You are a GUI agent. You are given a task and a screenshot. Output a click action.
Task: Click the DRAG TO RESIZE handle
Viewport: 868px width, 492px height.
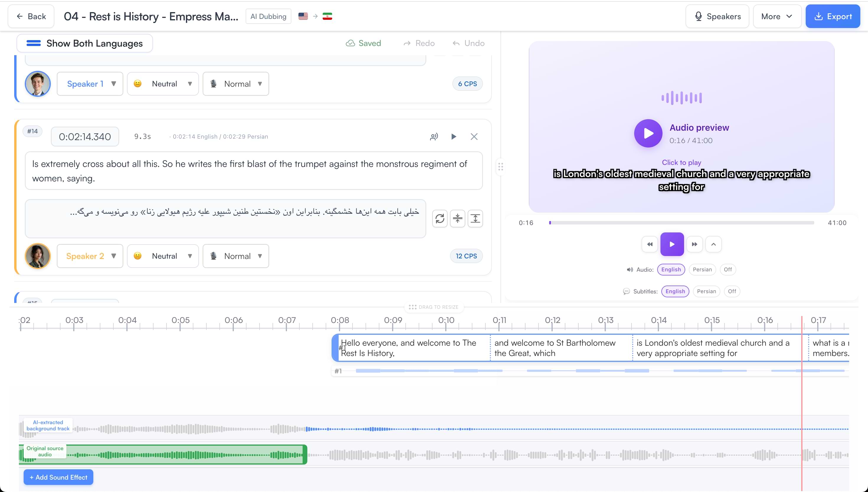coord(434,307)
